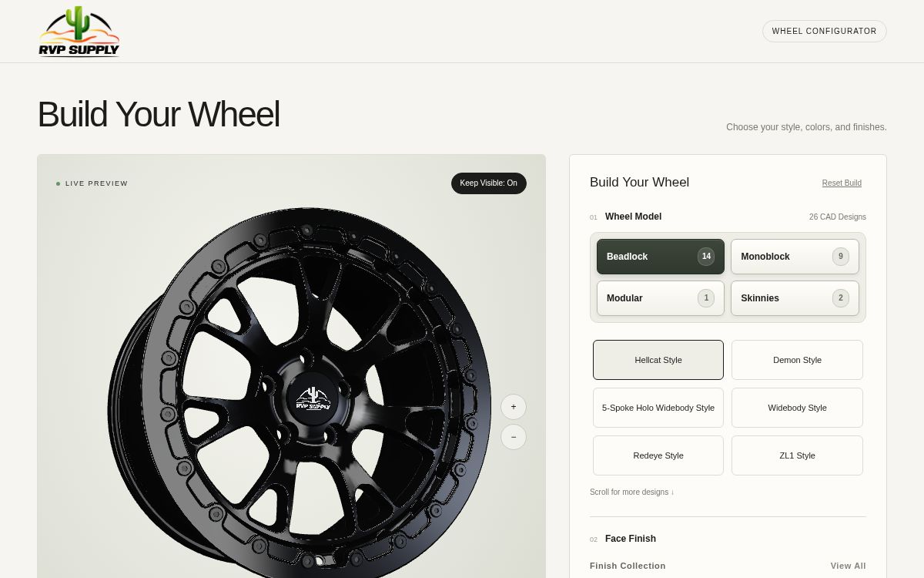Choose the Hellcat Style design
The image size is (924, 578).
click(658, 360)
